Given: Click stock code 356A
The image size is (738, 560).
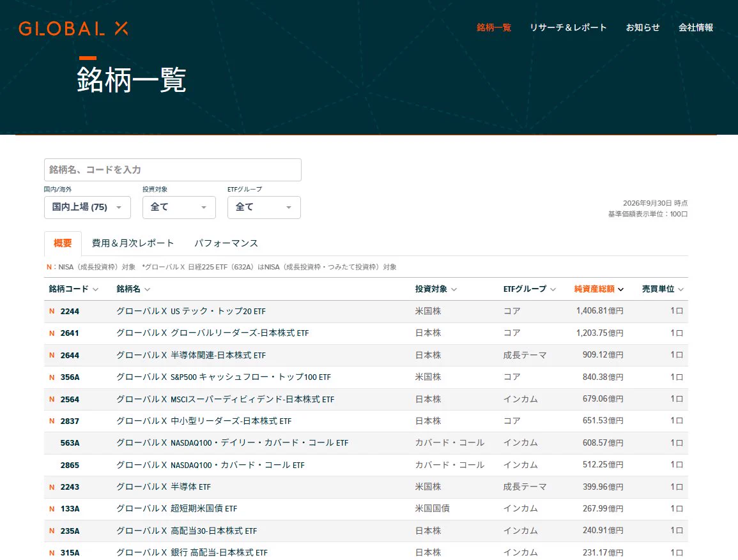Looking at the screenshot, I should pyautogui.click(x=70, y=377).
